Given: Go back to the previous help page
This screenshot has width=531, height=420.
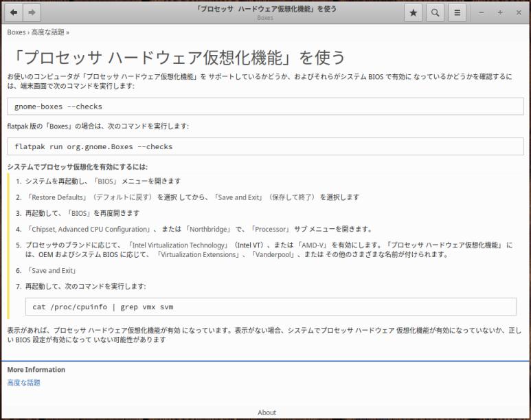Looking at the screenshot, I should 14,12.
